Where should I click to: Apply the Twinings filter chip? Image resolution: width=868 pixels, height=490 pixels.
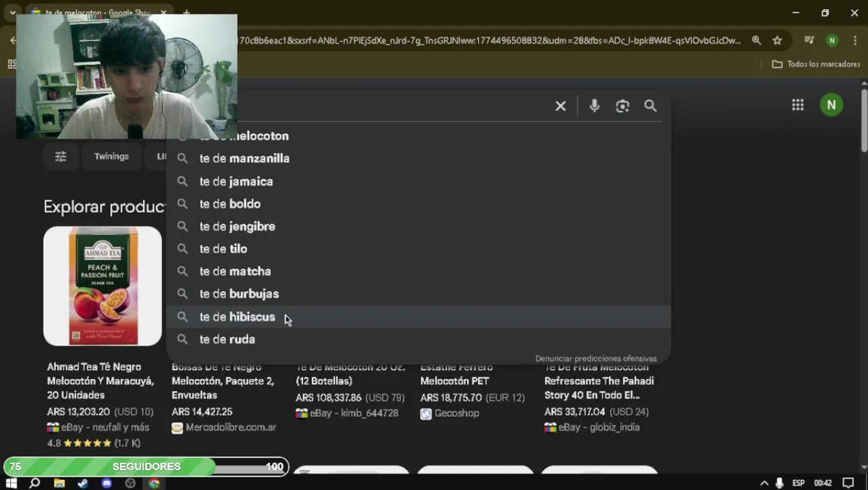tap(112, 157)
